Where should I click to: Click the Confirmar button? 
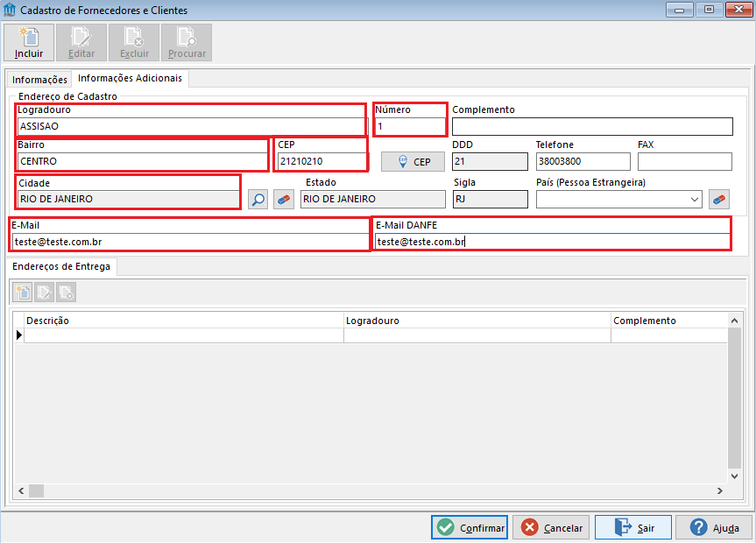470,527
